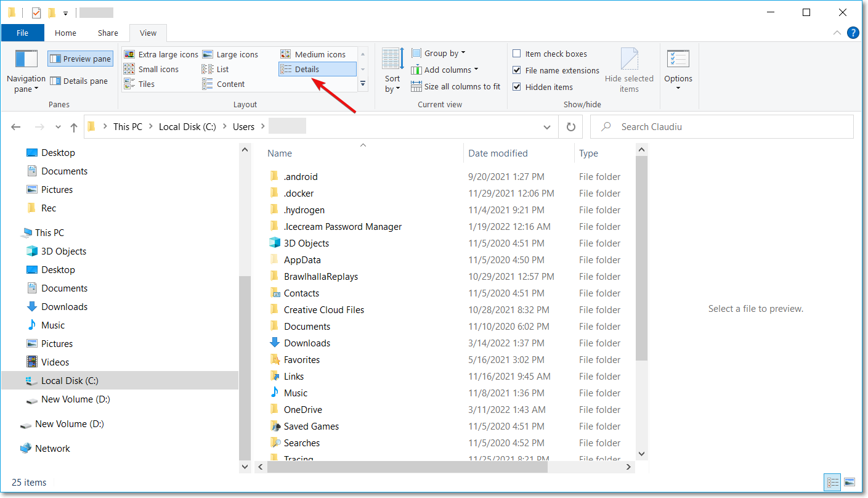Screen dimensions: 868x498
Task: Click the ribbon Help question mark
Action: pos(853,33)
